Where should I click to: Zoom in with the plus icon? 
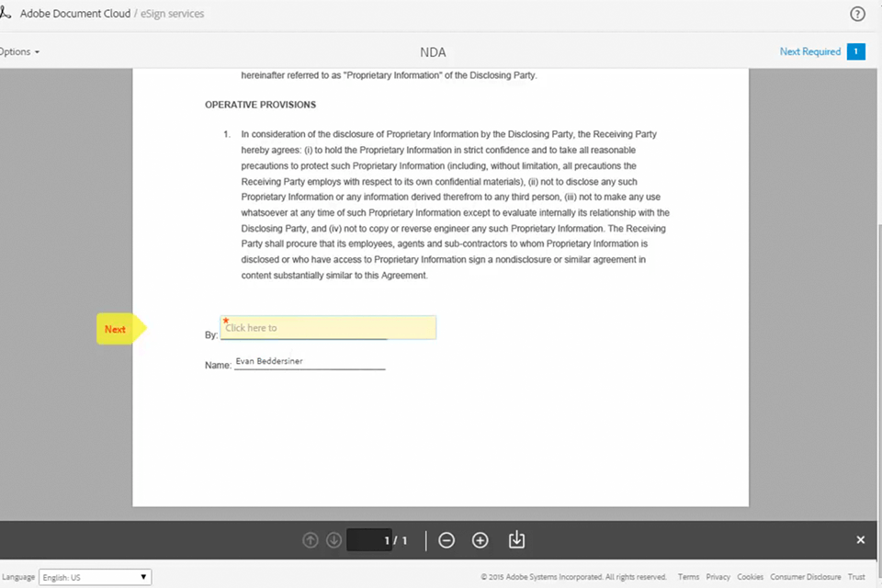(480, 540)
